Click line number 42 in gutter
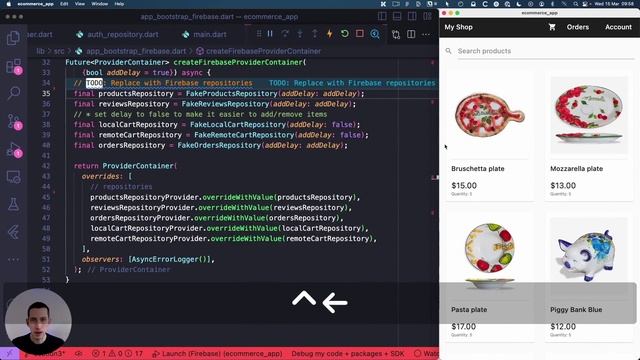The width and height of the screenshot is (640, 360). coord(46,166)
